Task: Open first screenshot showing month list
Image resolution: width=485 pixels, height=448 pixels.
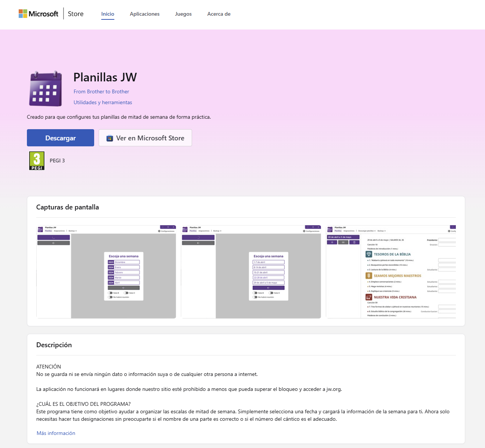Action: click(106, 272)
